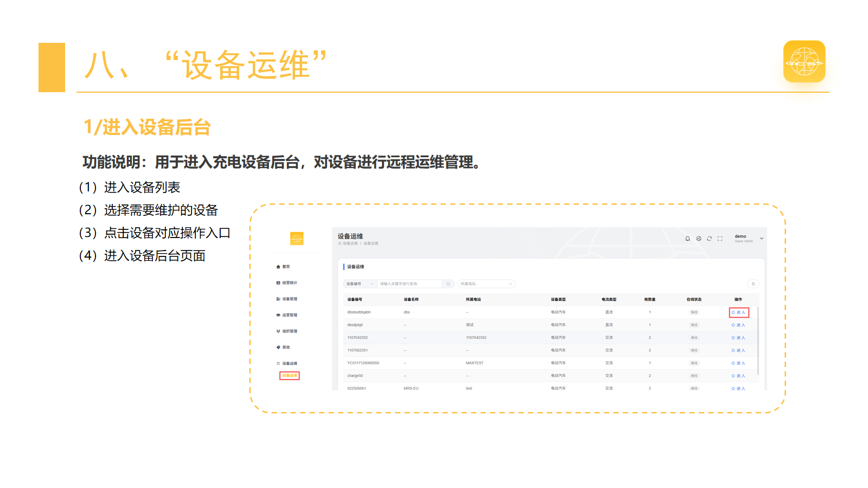Click the 所属电站 column header
868x488 pixels.
pos(473,299)
